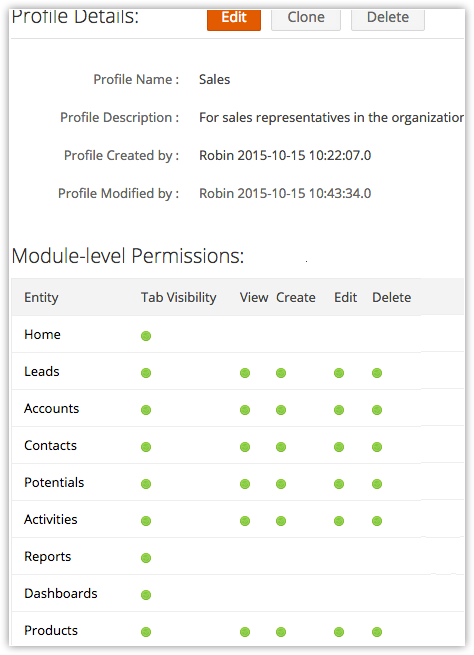Click Leads View permission dot
The width and height of the screenshot is (474, 655).
(x=245, y=373)
